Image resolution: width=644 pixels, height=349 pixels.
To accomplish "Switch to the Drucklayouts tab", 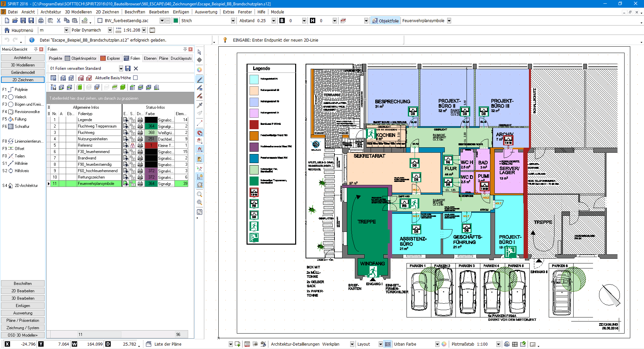I will coord(181,58).
